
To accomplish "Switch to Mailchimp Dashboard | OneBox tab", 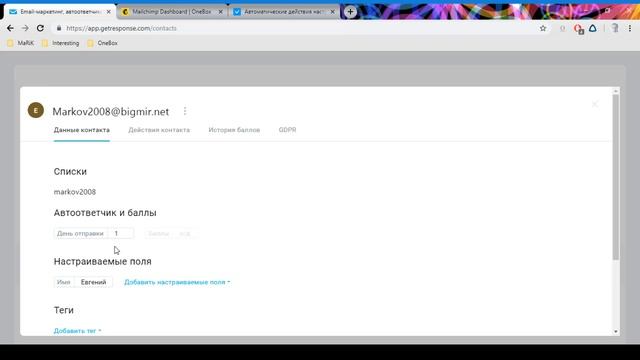I will click(171, 12).
